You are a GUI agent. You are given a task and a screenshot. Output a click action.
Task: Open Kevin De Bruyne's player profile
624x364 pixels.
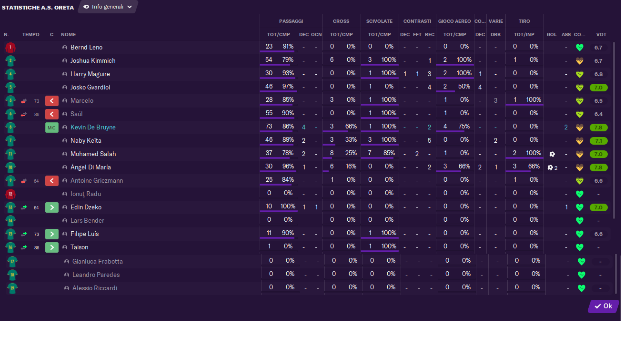click(93, 128)
